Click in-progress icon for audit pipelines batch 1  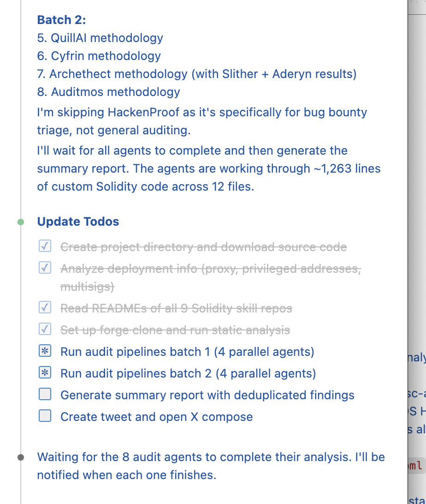[45, 352]
